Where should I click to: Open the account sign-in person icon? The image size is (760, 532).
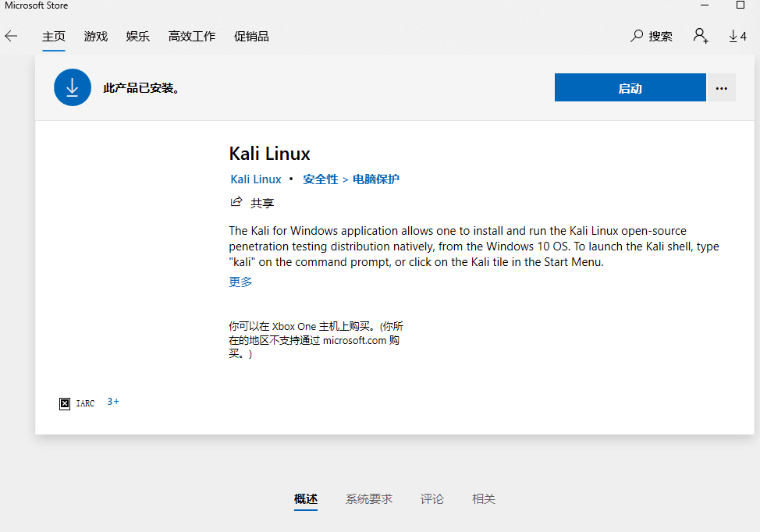701,36
